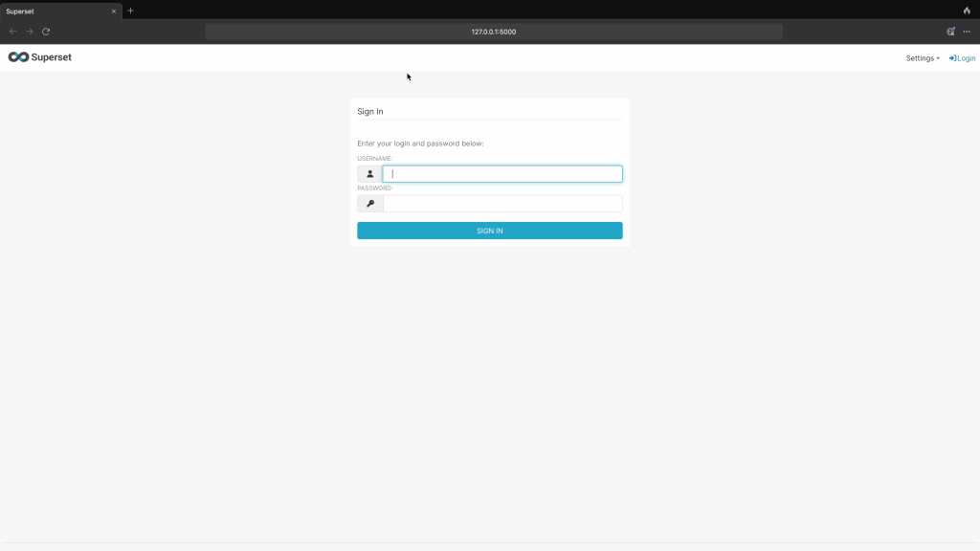Click the Superset brand name text
This screenshot has height=551, width=980.
pyautogui.click(x=52, y=57)
